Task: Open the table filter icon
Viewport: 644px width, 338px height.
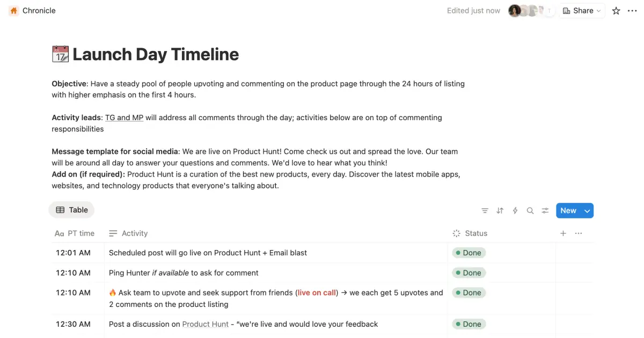Action: coord(485,211)
